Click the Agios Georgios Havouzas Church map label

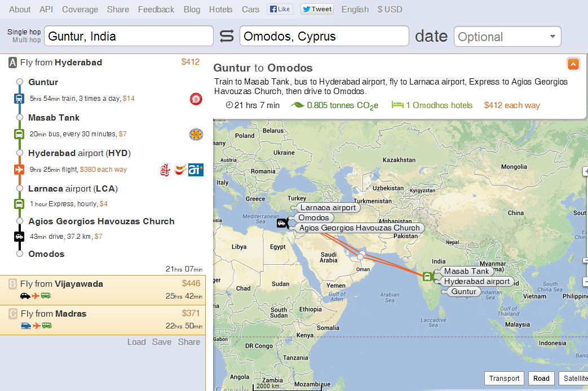pos(360,228)
